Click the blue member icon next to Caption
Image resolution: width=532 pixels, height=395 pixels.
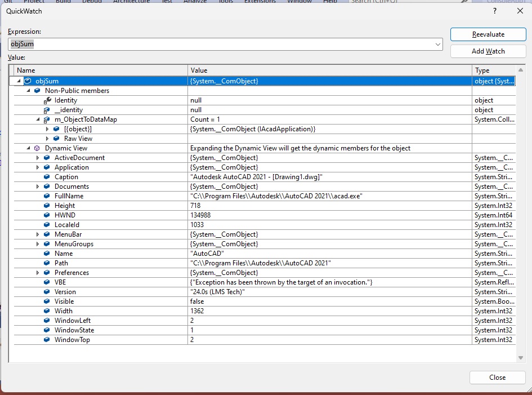[x=46, y=176]
